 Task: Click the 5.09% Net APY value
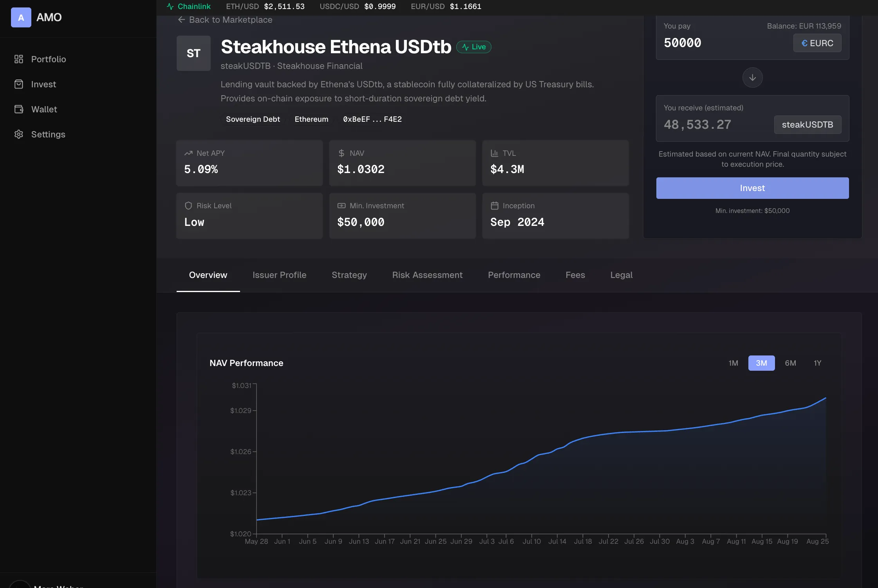tap(201, 169)
